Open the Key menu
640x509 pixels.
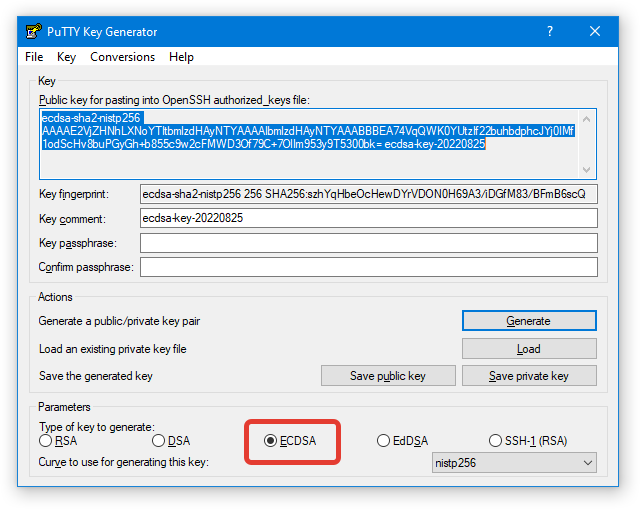pyautogui.click(x=66, y=57)
